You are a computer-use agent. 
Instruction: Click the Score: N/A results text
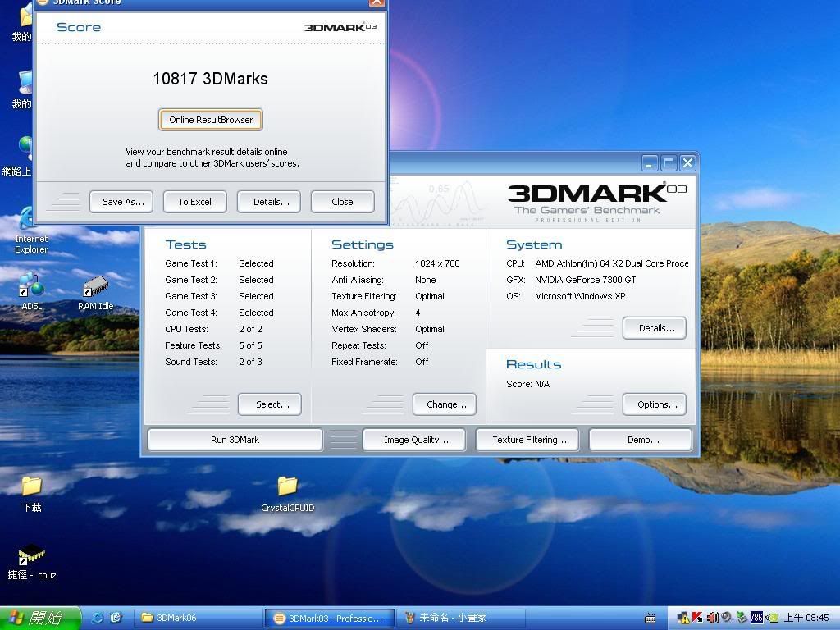point(527,384)
